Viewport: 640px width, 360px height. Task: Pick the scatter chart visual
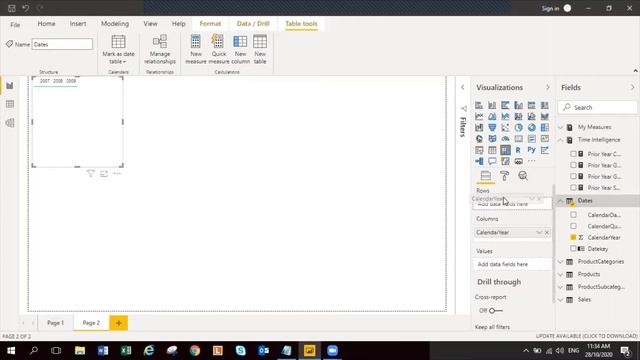pos(505,128)
